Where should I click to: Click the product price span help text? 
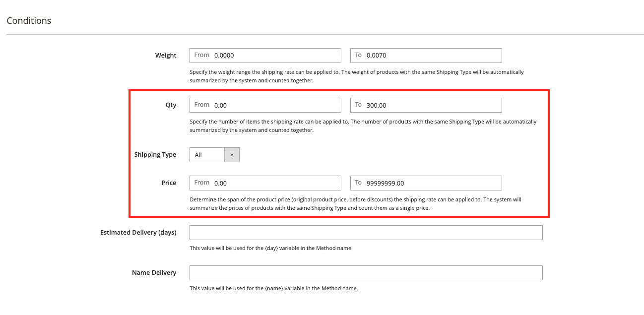pyautogui.click(x=355, y=204)
